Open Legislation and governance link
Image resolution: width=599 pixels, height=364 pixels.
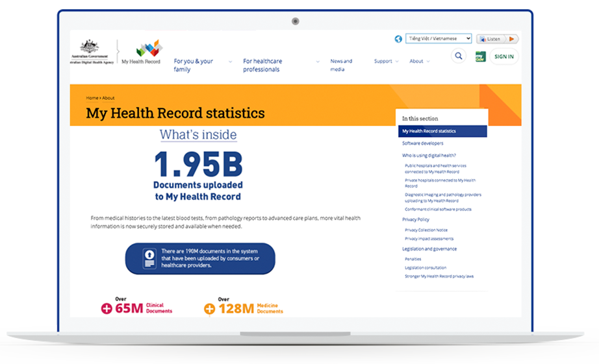429,249
